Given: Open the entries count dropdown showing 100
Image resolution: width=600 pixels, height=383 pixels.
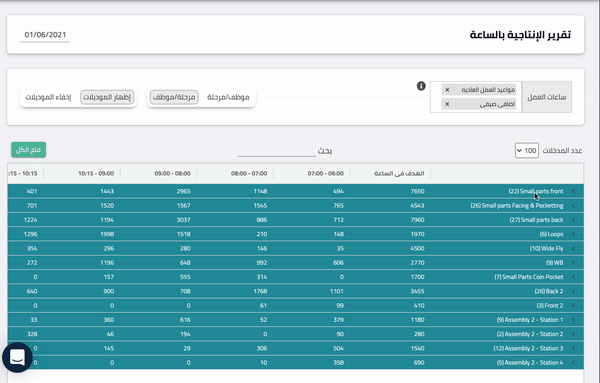Looking at the screenshot, I should pos(527,151).
